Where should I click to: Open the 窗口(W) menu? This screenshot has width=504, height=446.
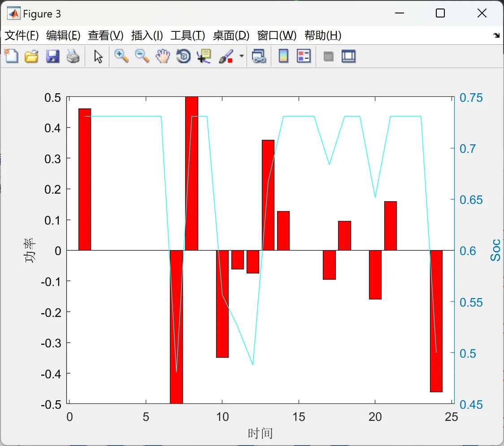tap(277, 35)
